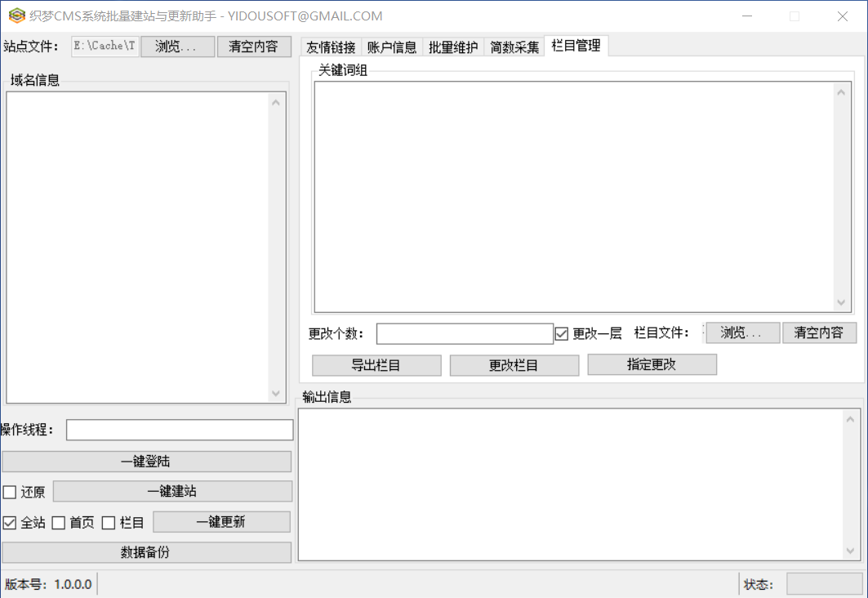The width and height of the screenshot is (868, 598).
Task: Click down arrow of 域名信息 scrollbar
Action: (x=276, y=393)
